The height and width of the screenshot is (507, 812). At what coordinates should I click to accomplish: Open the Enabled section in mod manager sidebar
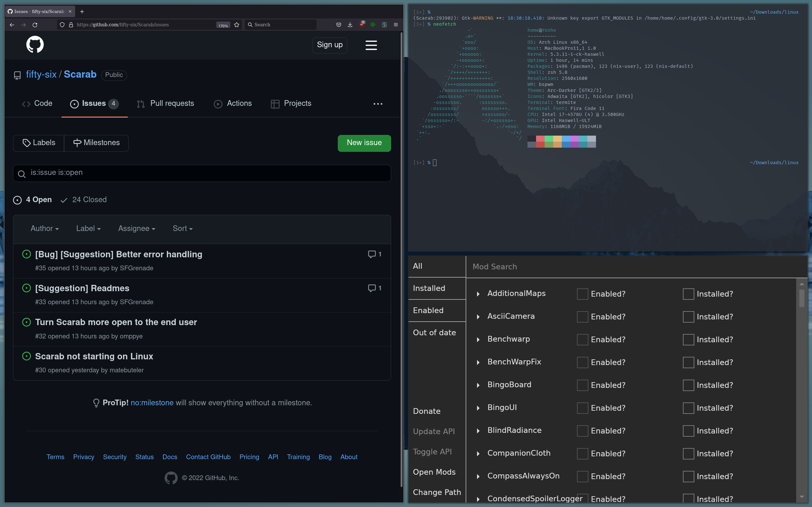pyautogui.click(x=429, y=310)
